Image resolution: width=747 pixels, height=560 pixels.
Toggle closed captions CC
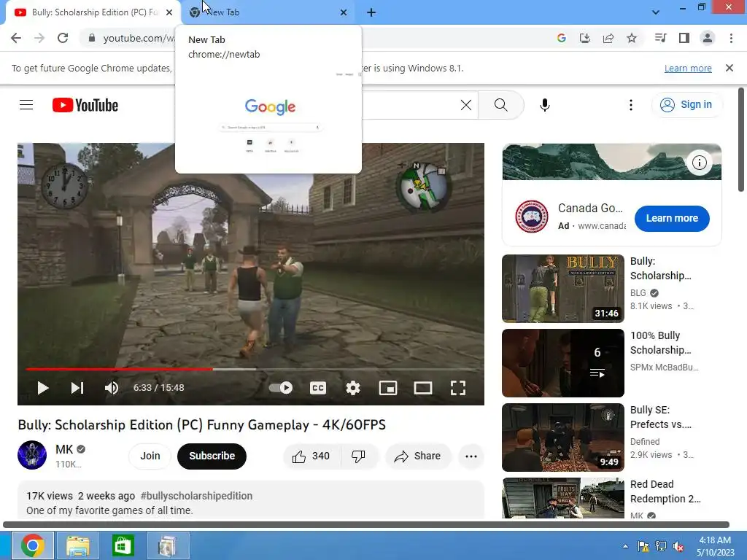point(318,388)
